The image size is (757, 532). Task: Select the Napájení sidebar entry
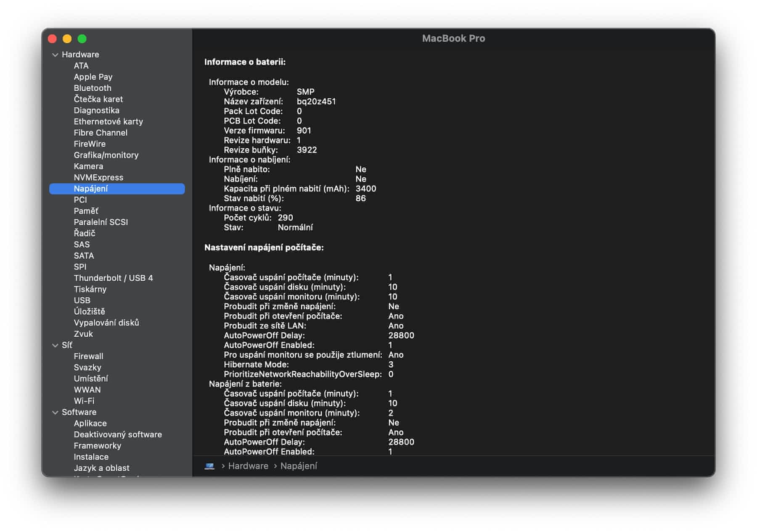click(x=91, y=189)
